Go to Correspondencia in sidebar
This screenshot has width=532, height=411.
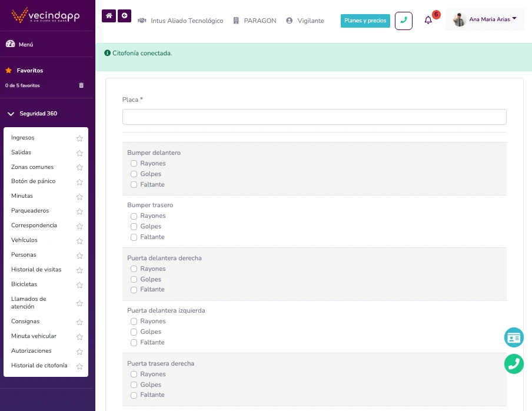pos(34,226)
